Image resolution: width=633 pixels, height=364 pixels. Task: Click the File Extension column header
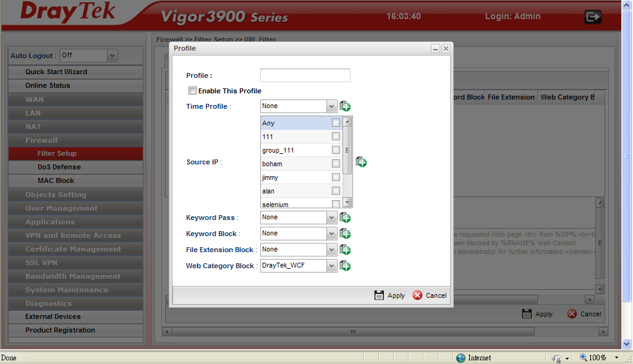coord(511,97)
